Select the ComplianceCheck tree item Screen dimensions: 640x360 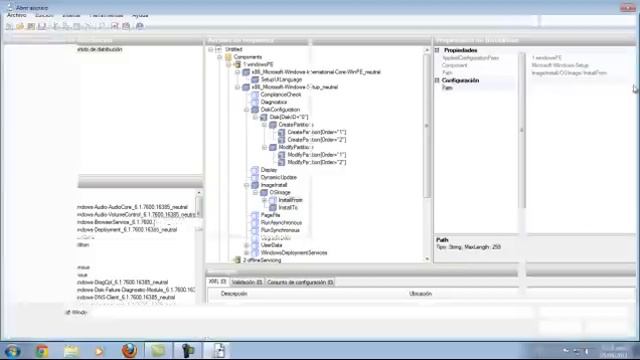click(281, 95)
